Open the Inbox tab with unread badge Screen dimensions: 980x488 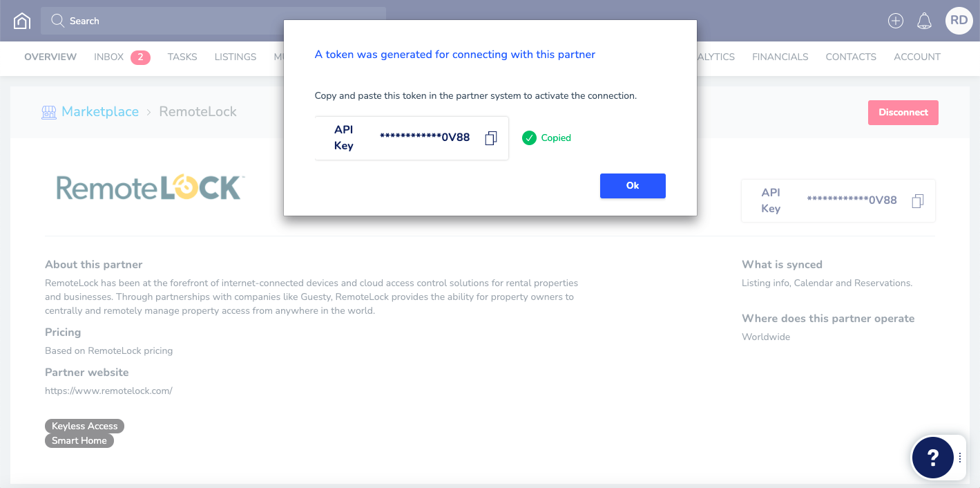109,57
